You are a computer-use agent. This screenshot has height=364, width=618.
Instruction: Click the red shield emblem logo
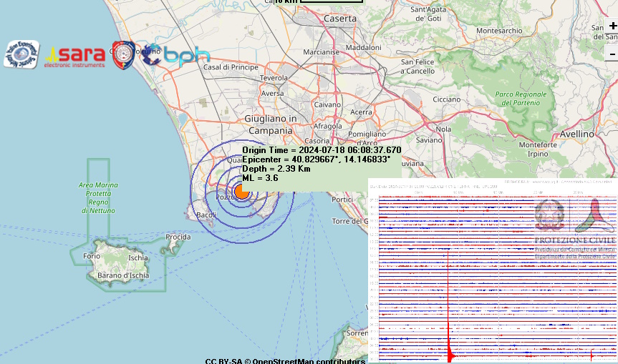124,55
